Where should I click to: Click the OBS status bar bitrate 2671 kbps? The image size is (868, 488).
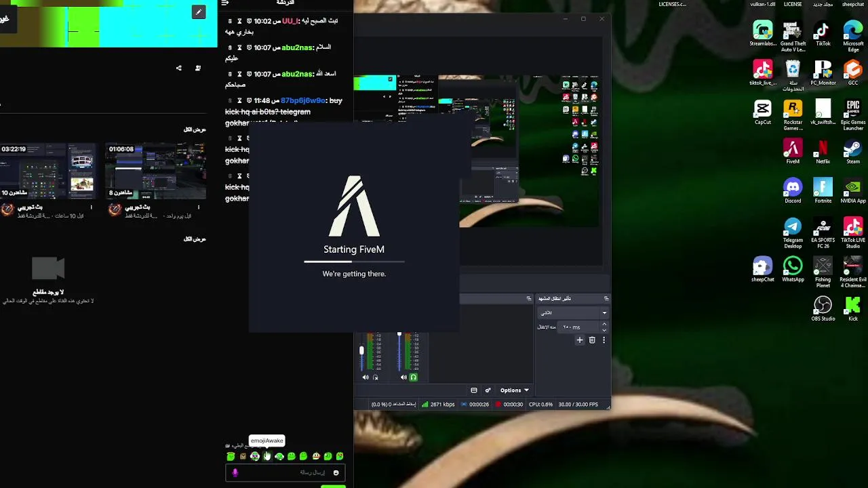[x=438, y=405]
